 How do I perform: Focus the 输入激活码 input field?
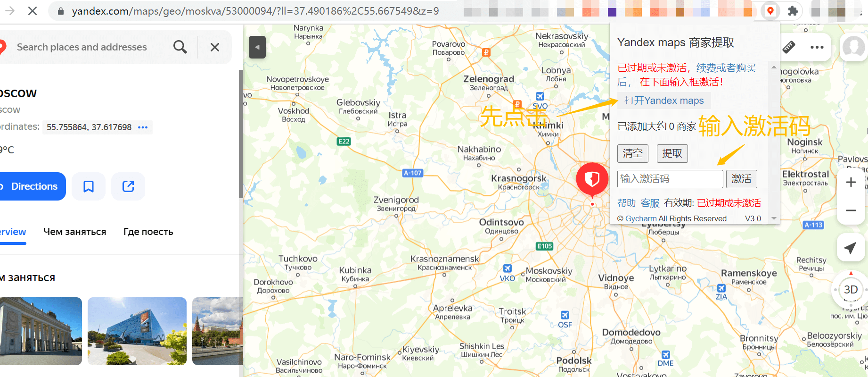pos(670,179)
